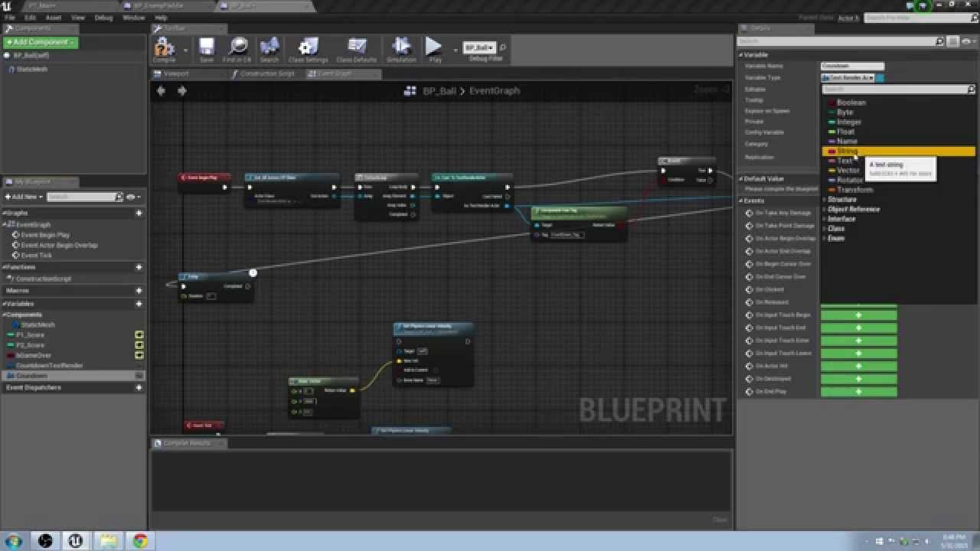The image size is (980, 551).
Task: Add new macro with plus icon
Action: tap(139, 291)
